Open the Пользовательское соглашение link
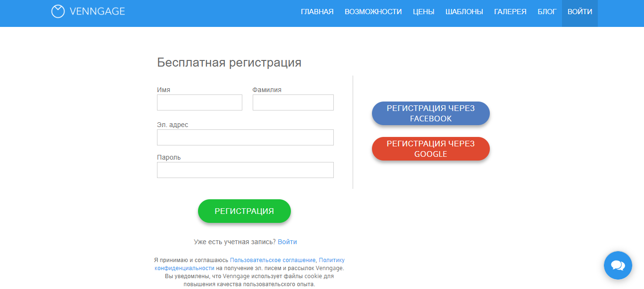This screenshot has width=644, height=289. pyautogui.click(x=272, y=260)
